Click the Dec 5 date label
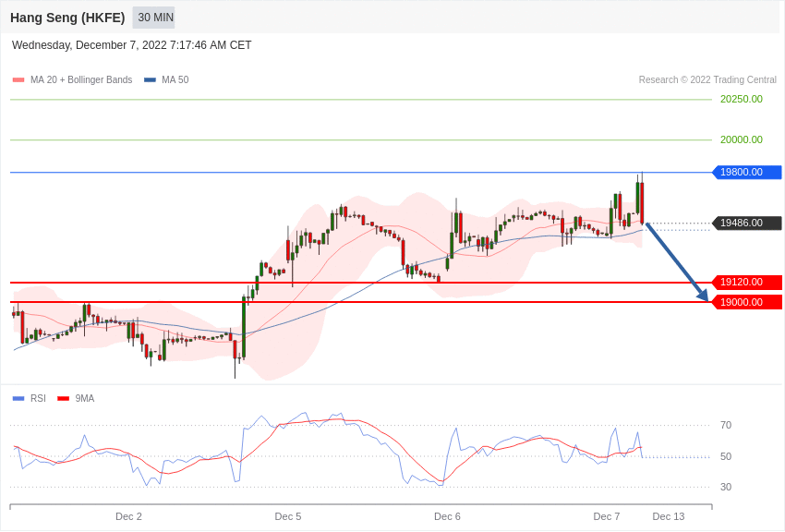Viewport: 785px width, 532px height. pyautogui.click(x=288, y=516)
